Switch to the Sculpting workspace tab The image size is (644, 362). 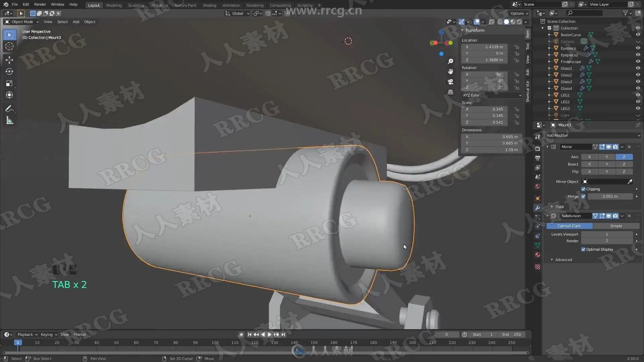pyautogui.click(x=136, y=5)
